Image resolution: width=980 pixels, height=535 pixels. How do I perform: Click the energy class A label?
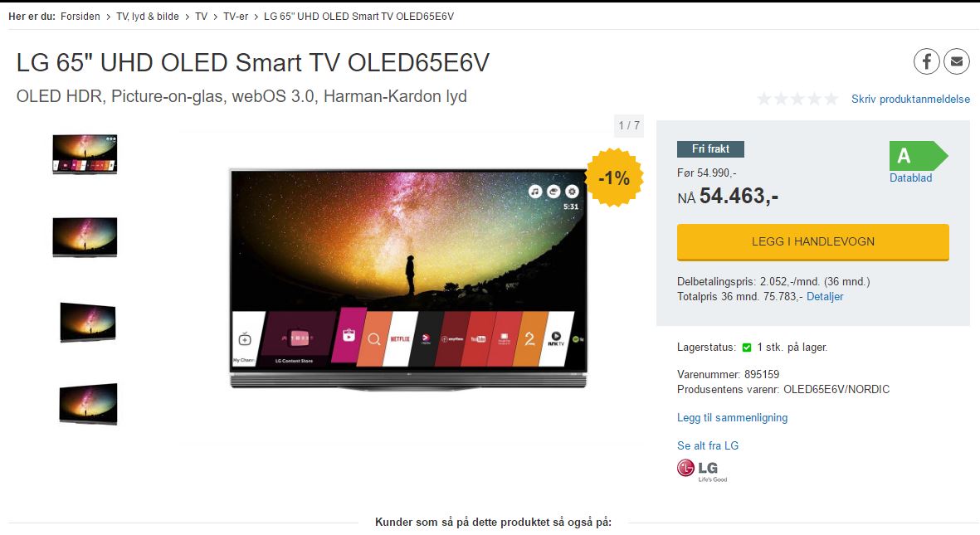pyautogui.click(x=918, y=156)
